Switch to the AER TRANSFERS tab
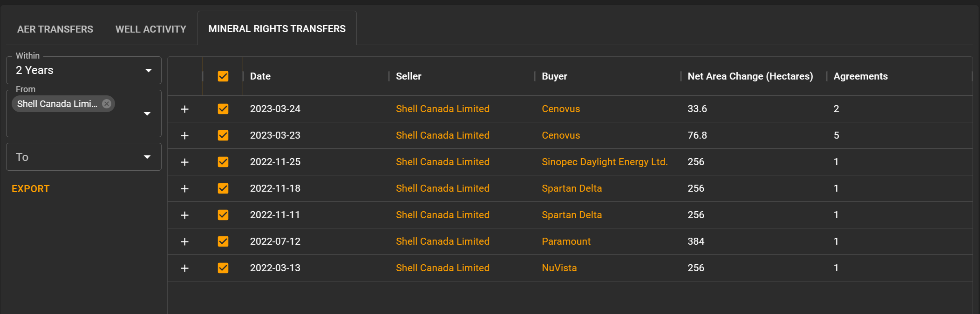980x314 pixels. pyautogui.click(x=54, y=29)
